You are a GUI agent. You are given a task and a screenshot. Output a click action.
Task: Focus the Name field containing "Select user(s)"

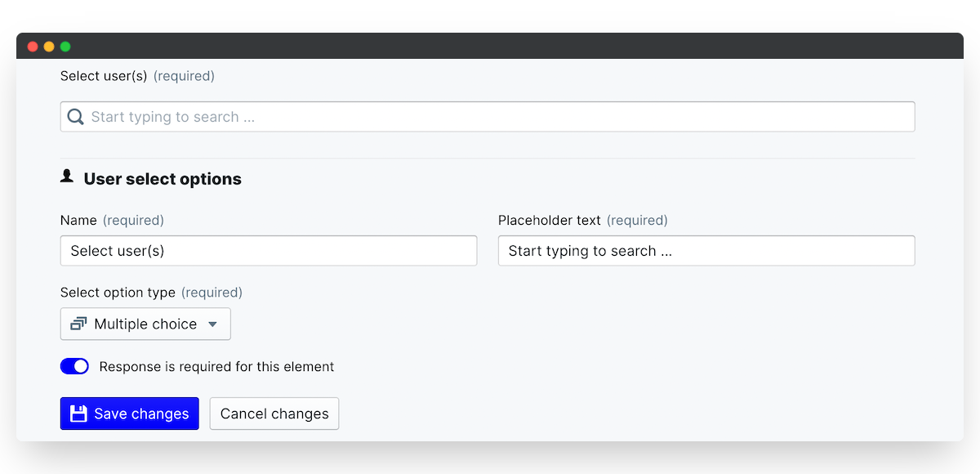point(268,251)
